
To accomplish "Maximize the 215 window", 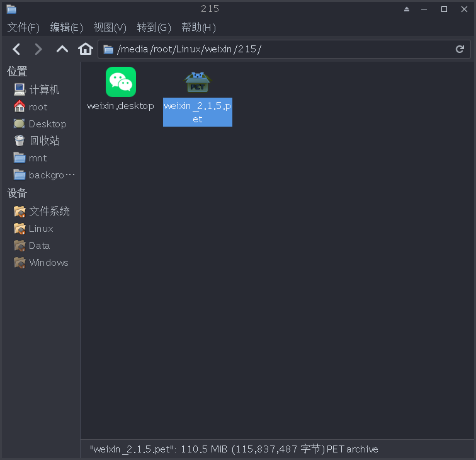I will tap(444, 9).
